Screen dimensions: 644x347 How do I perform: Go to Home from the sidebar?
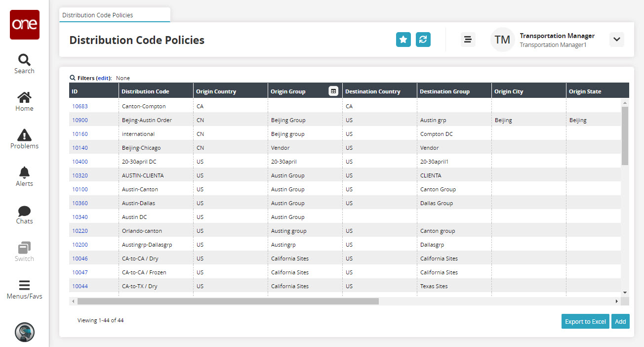[24, 101]
